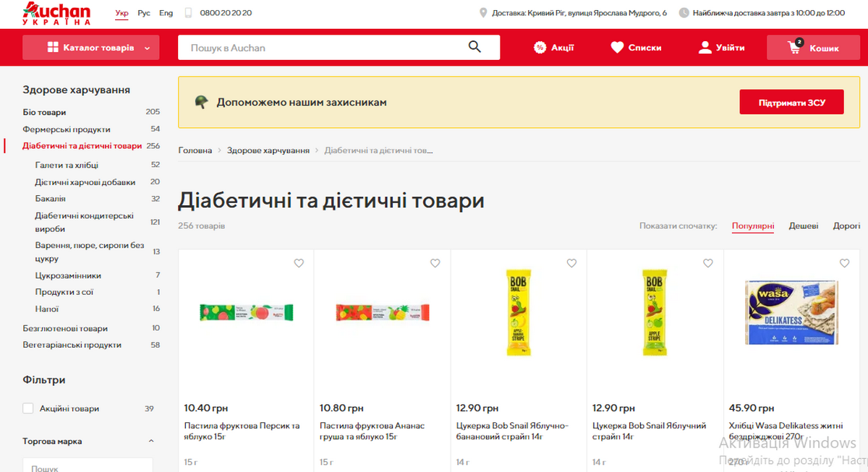This screenshot has width=868, height=472.
Task: Click the Auchan Україна logo
Action: click(x=57, y=13)
